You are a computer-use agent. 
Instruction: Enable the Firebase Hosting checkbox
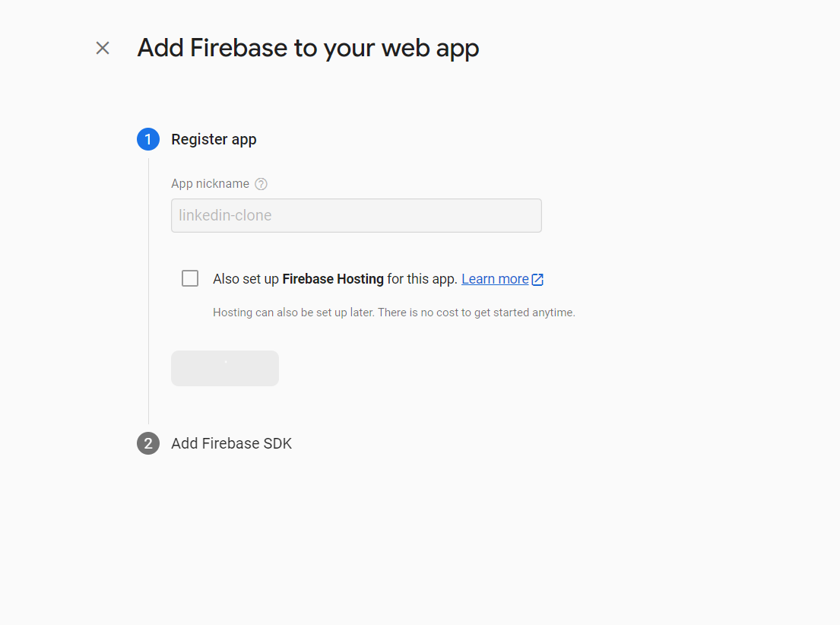189,278
